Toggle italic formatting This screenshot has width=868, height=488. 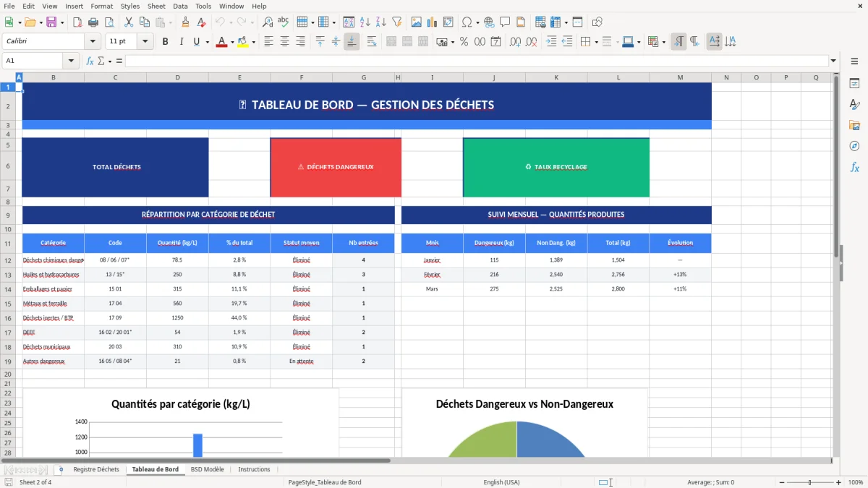(181, 41)
